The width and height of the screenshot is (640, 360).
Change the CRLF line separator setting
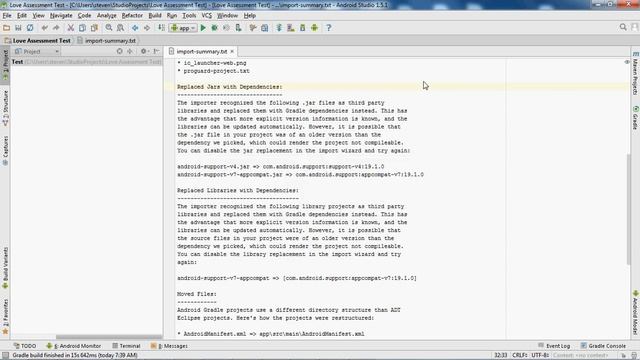click(519, 355)
